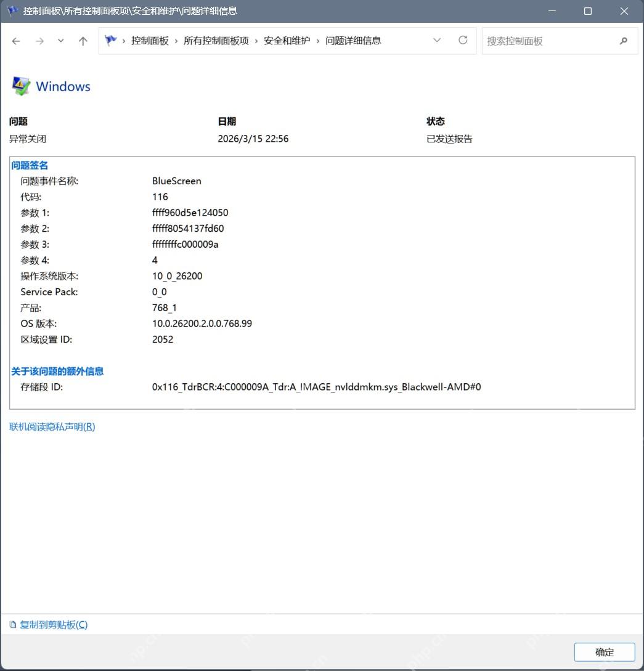Select the 问题详细信息 breadcrumb
Viewport: 644px width, 671px height.
[353, 41]
